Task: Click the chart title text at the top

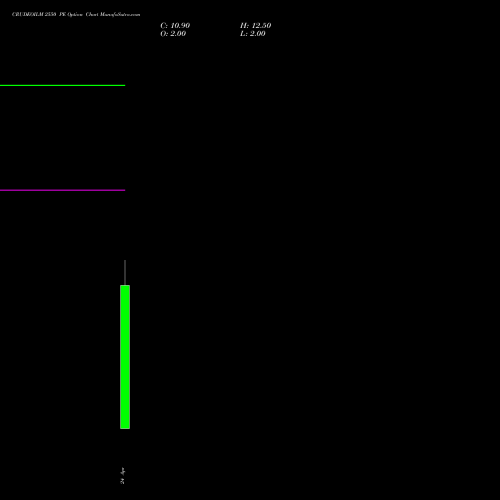Action: (76, 14)
